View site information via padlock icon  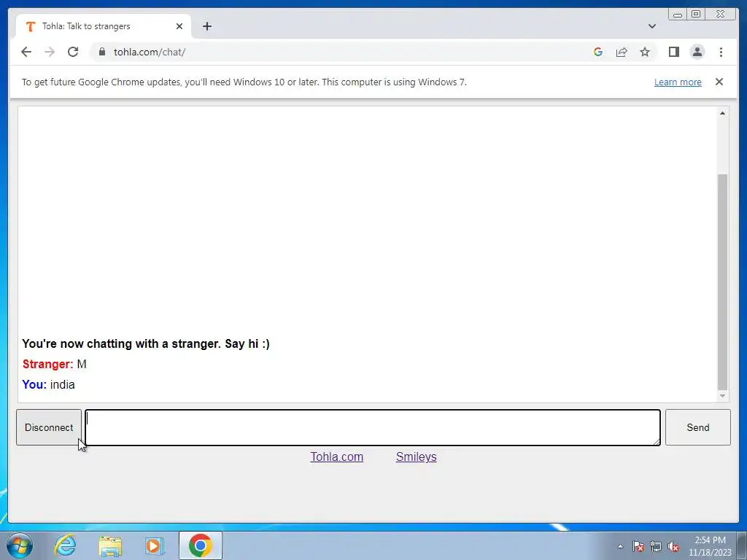click(102, 52)
